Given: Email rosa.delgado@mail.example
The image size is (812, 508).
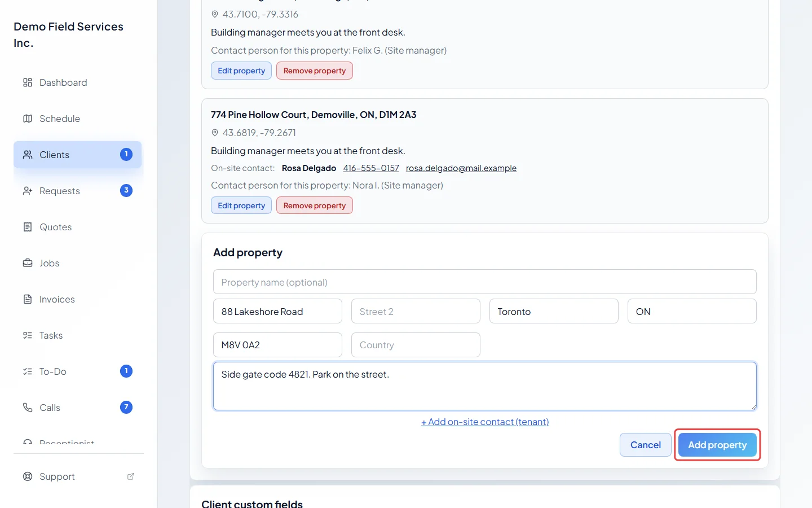Looking at the screenshot, I should pyautogui.click(x=461, y=168).
